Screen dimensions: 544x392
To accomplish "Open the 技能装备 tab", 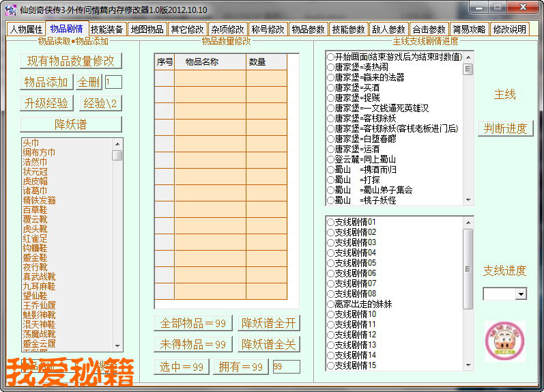I will click(x=107, y=29).
